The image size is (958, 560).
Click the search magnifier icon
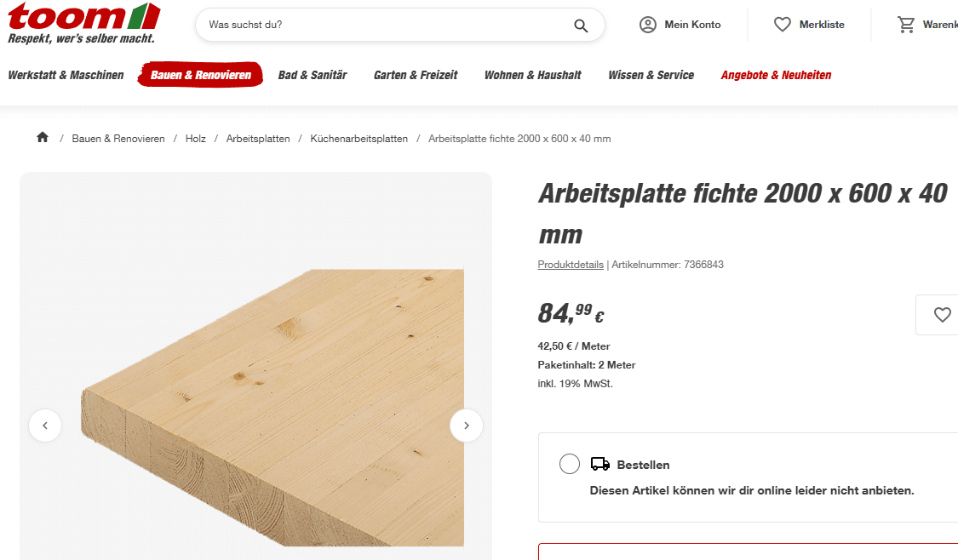tap(581, 26)
